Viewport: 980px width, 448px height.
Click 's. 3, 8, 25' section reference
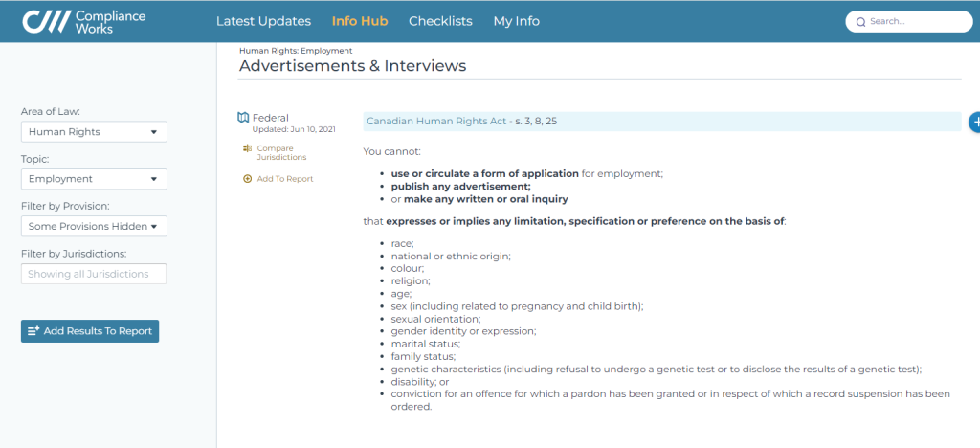point(536,122)
